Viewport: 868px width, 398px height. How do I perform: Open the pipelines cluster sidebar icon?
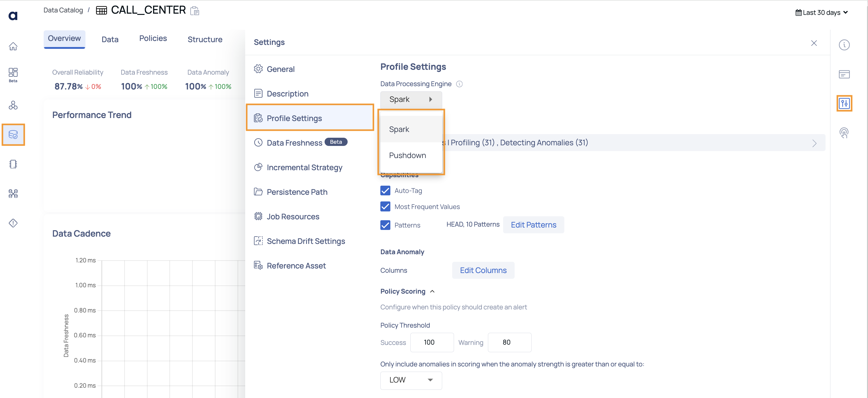(13, 105)
